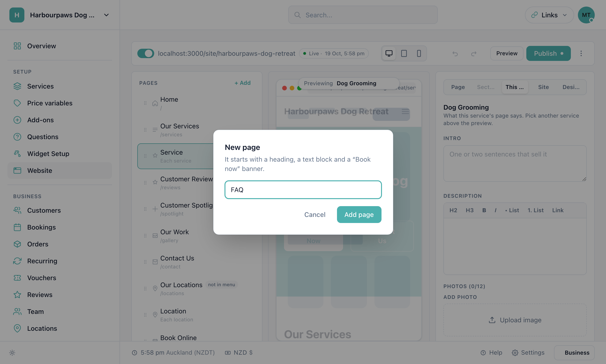
Task: Switch to the Desi... tab
Action: tap(571, 87)
